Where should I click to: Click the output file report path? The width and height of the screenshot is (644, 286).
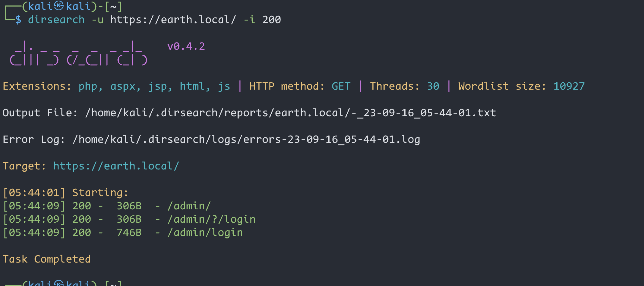[x=290, y=113]
